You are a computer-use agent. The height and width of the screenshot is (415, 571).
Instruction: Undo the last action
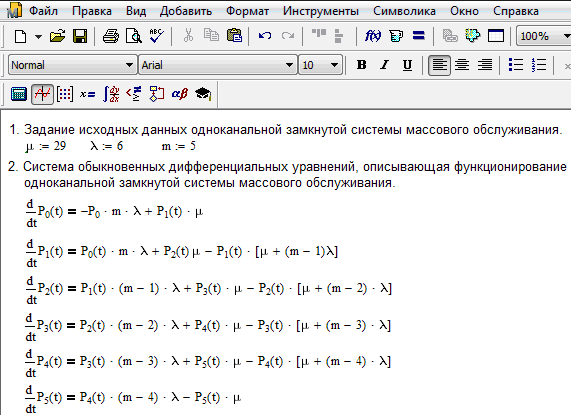click(265, 36)
